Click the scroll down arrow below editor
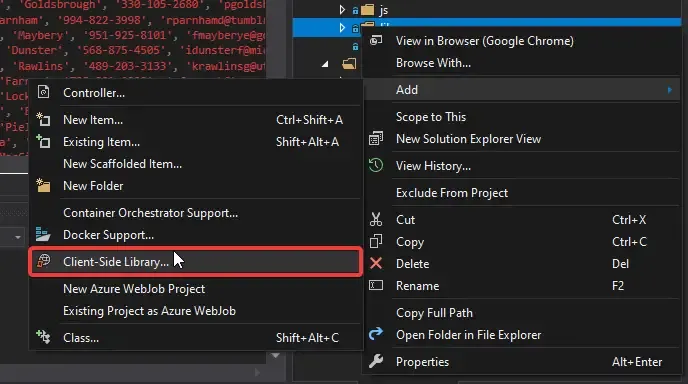688x384 pixels. coord(276,355)
